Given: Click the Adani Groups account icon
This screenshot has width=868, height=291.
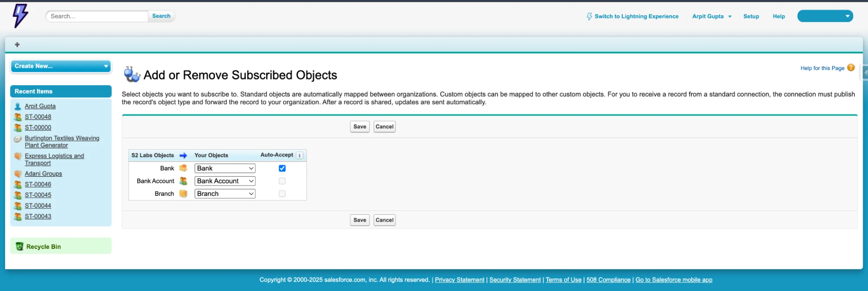Looking at the screenshot, I should tap(18, 174).
